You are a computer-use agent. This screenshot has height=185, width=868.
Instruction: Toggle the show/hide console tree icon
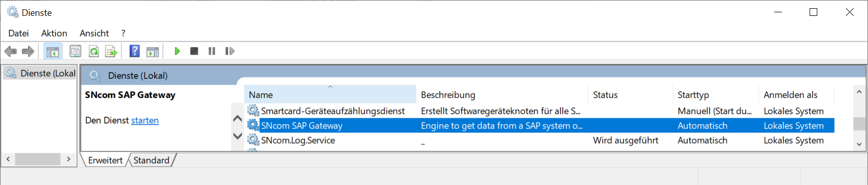(x=52, y=51)
